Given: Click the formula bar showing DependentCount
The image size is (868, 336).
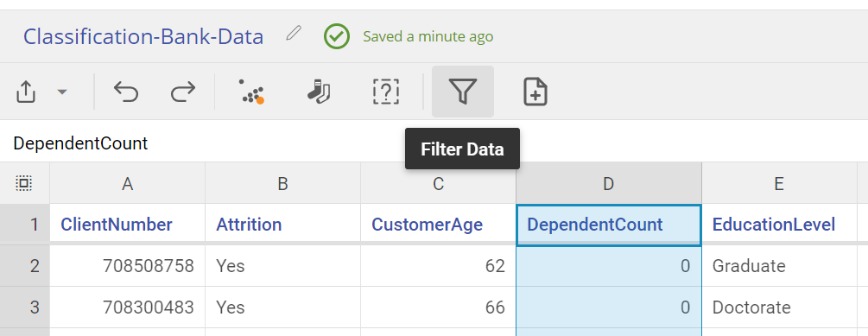Looking at the screenshot, I should pos(434,143).
